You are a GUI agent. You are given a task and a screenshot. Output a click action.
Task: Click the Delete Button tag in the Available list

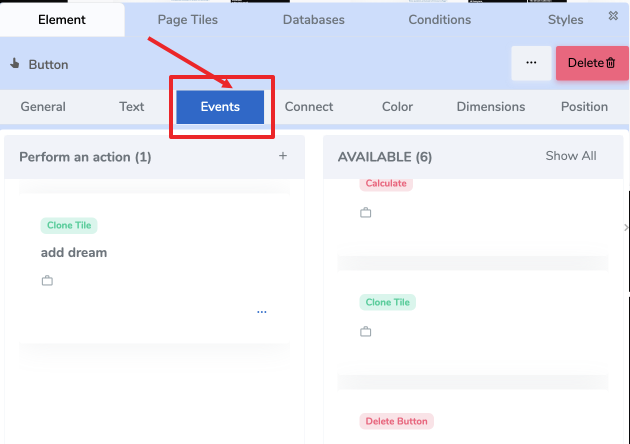point(397,421)
